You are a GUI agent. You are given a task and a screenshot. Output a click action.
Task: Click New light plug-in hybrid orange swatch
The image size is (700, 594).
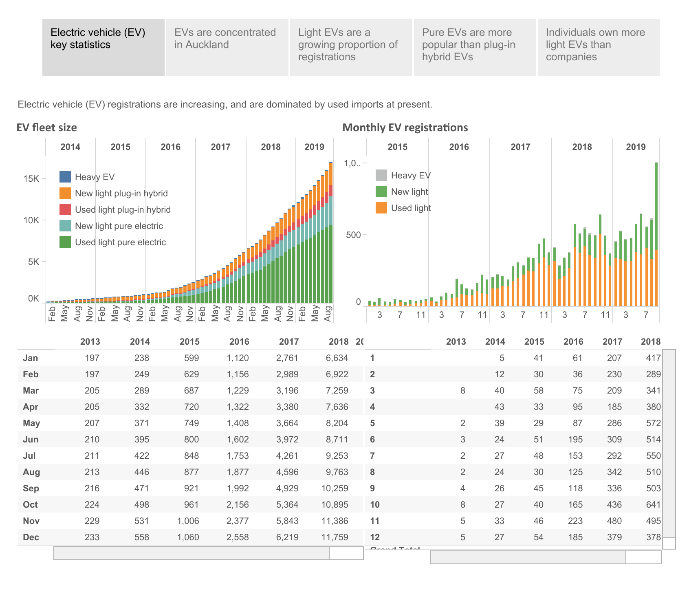(65, 193)
